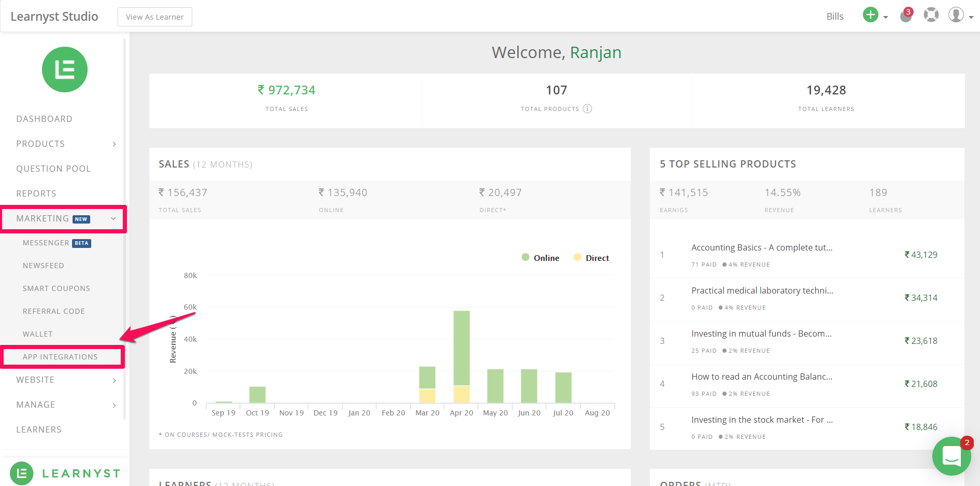Open the notifications bell icon
This screenshot has height=486, width=980.
pyautogui.click(x=906, y=16)
